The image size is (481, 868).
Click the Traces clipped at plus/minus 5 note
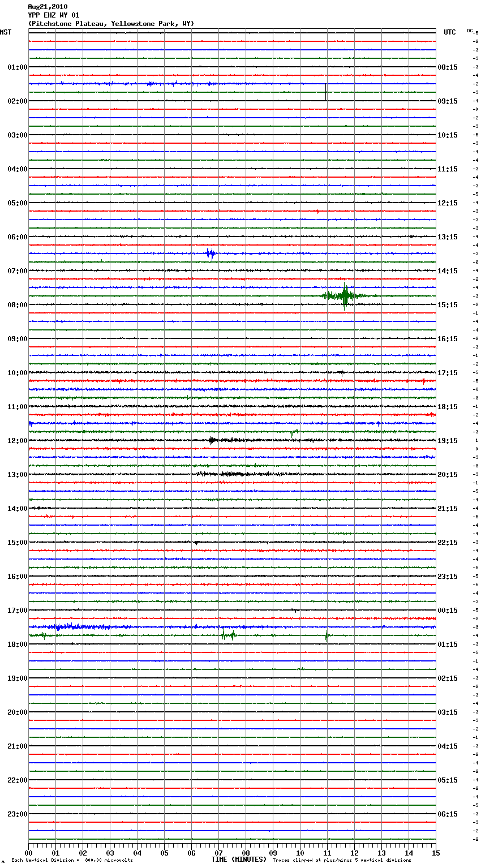[x=342, y=860]
